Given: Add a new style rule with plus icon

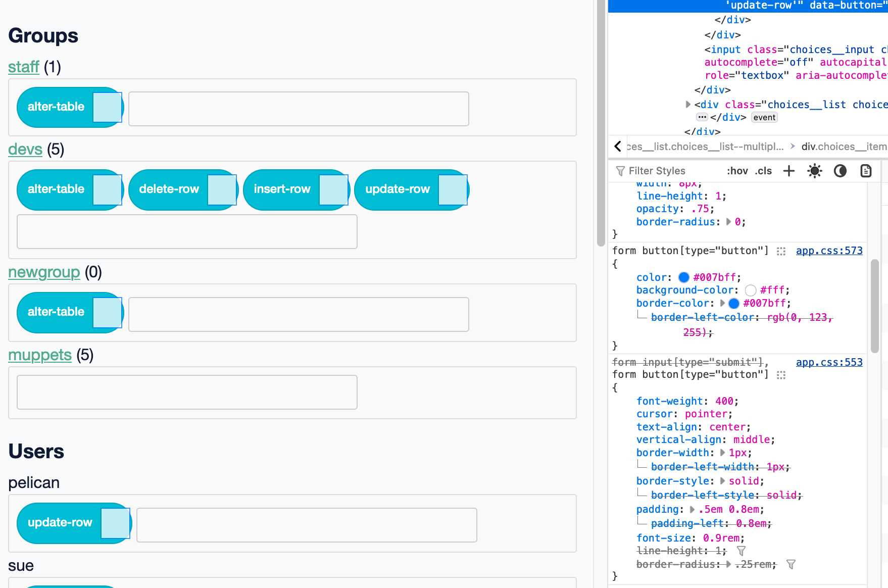Looking at the screenshot, I should (x=789, y=171).
